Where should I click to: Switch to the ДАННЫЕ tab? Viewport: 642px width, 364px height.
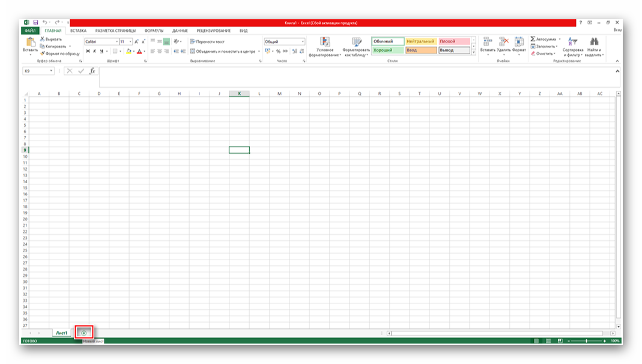point(180,31)
